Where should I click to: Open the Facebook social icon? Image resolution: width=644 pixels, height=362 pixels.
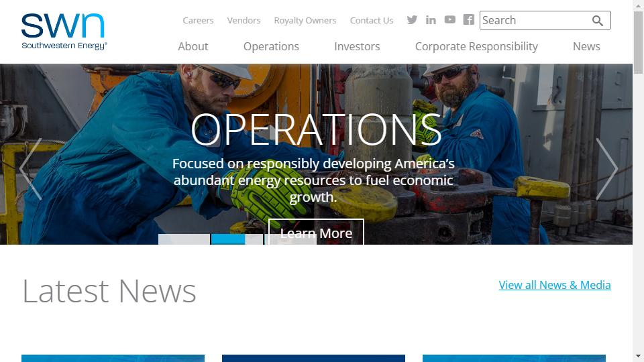[469, 19]
